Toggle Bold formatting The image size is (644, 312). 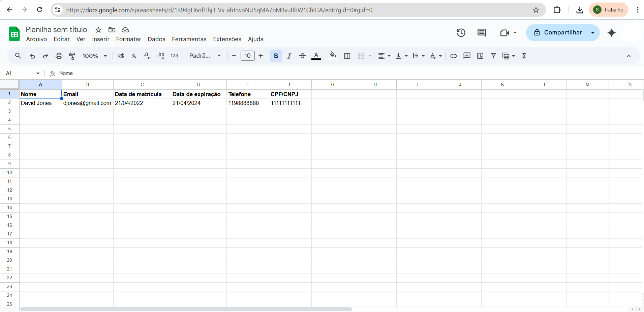[276, 56]
